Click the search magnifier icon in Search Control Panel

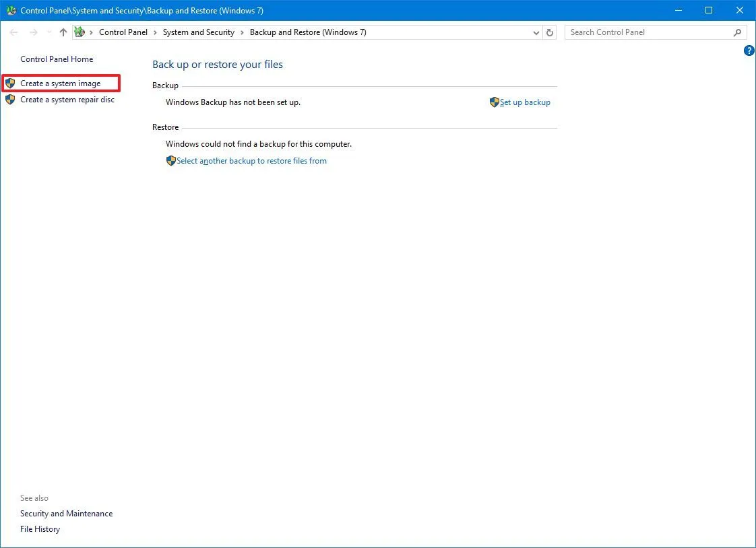(x=738, y=32)
